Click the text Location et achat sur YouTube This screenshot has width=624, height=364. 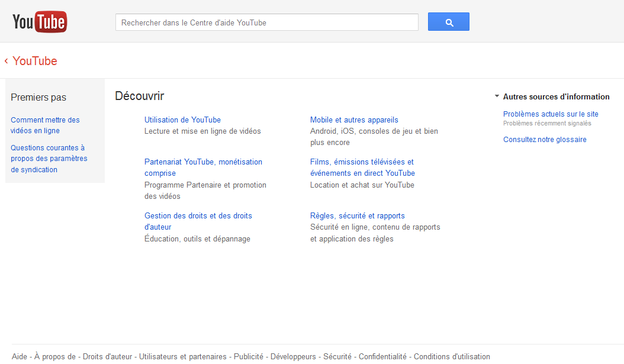(x=362, y=185)
